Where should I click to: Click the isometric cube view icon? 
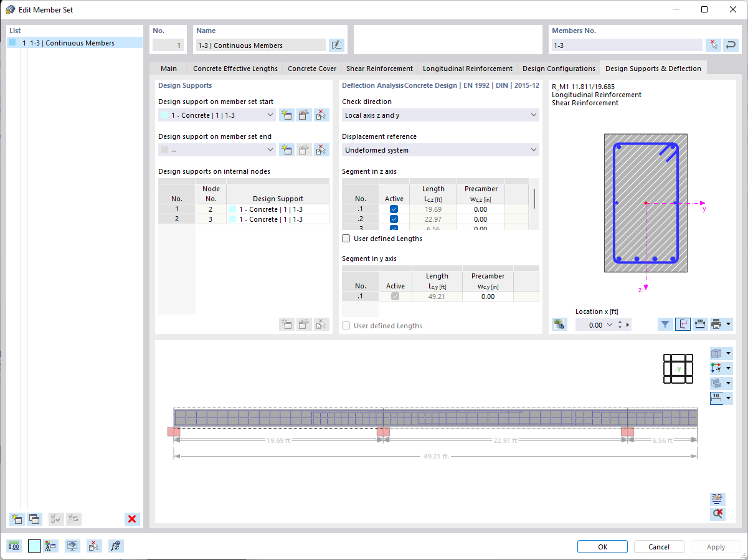coord(717,353)
